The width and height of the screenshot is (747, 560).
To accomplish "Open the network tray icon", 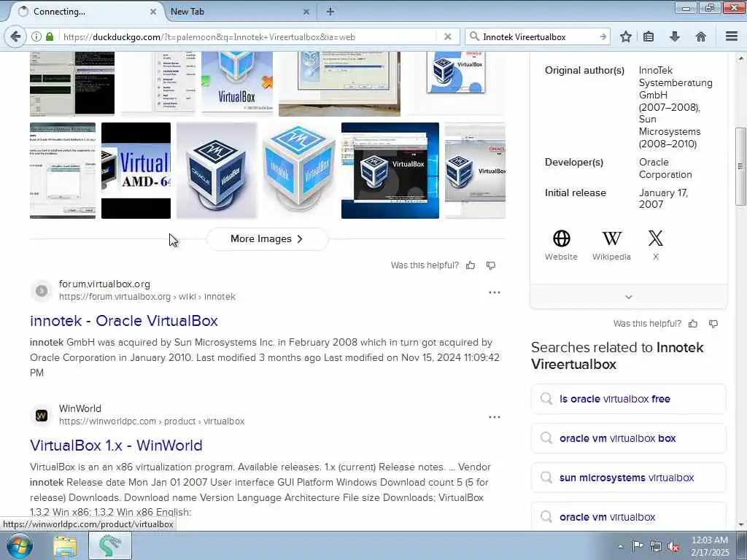I will pyautogui.click(x=656, y=546).
